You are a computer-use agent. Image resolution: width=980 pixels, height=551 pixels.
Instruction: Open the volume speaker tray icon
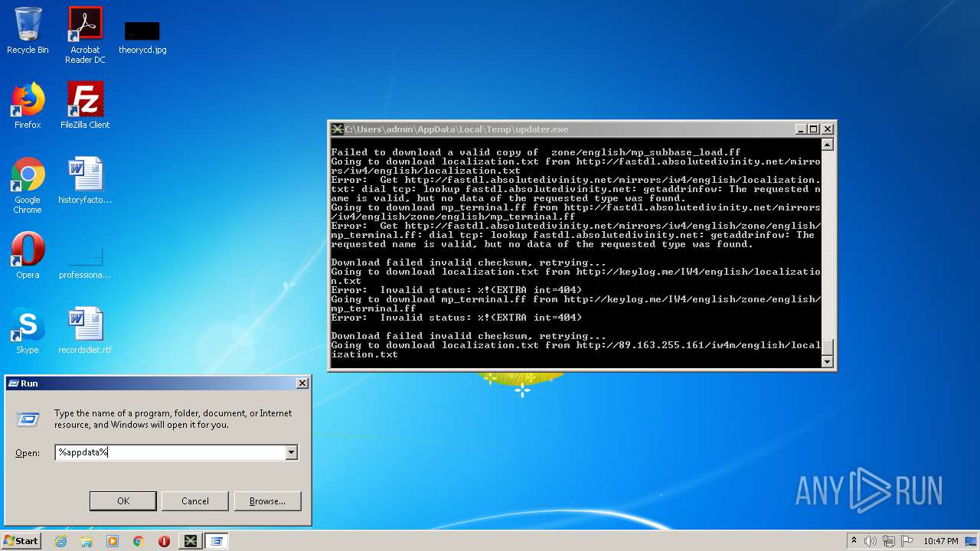[871, 541]
